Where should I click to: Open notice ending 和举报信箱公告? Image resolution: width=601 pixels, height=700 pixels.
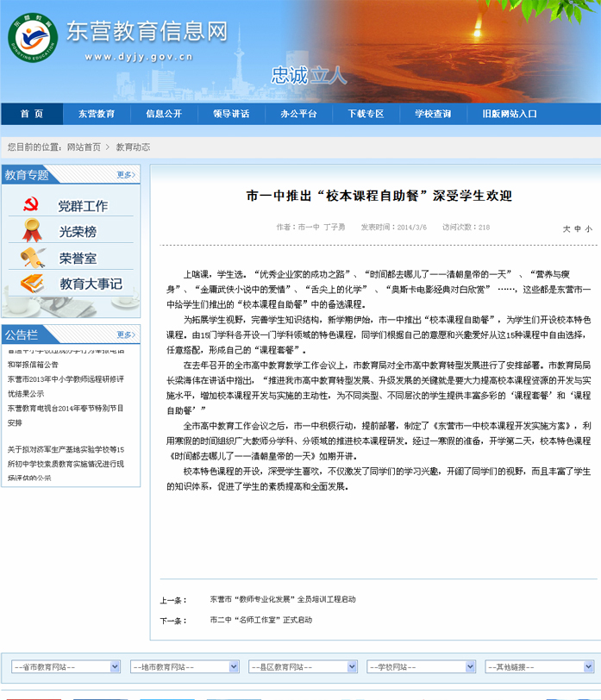[x=66, y=358]
